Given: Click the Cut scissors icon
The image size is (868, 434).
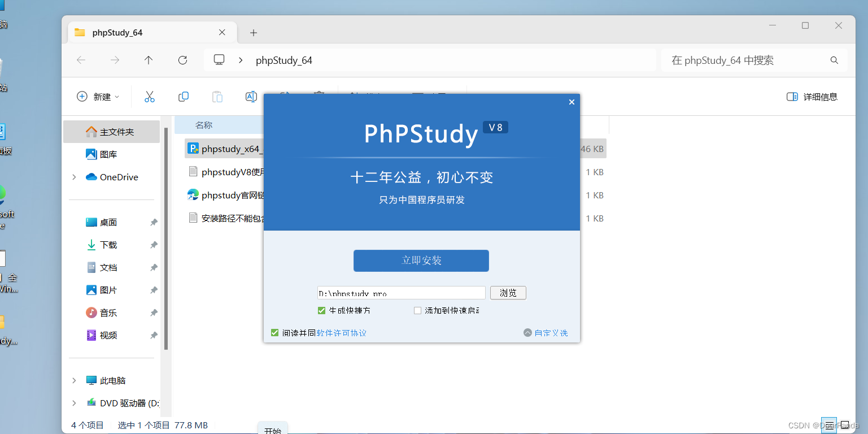Looking at the screenshot, I should [x=150, y=97].
